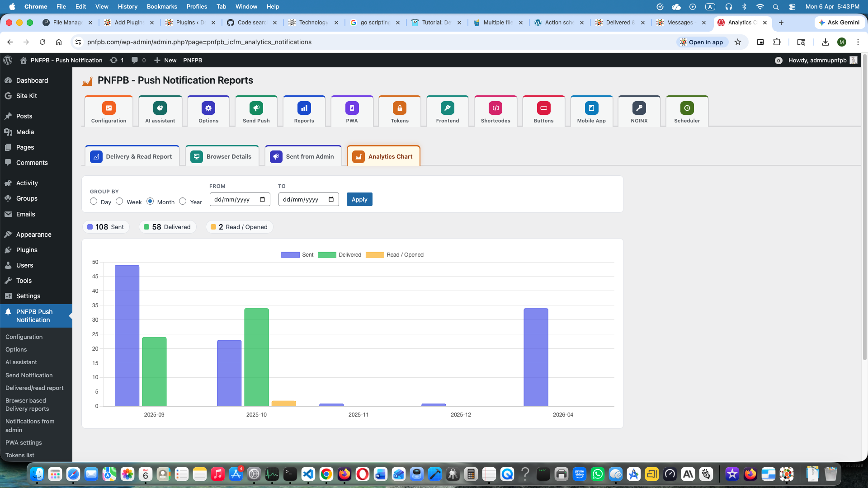Open the Send Push megaphone icon
Viewport: 868px width, 488px height.
(256, 108)
